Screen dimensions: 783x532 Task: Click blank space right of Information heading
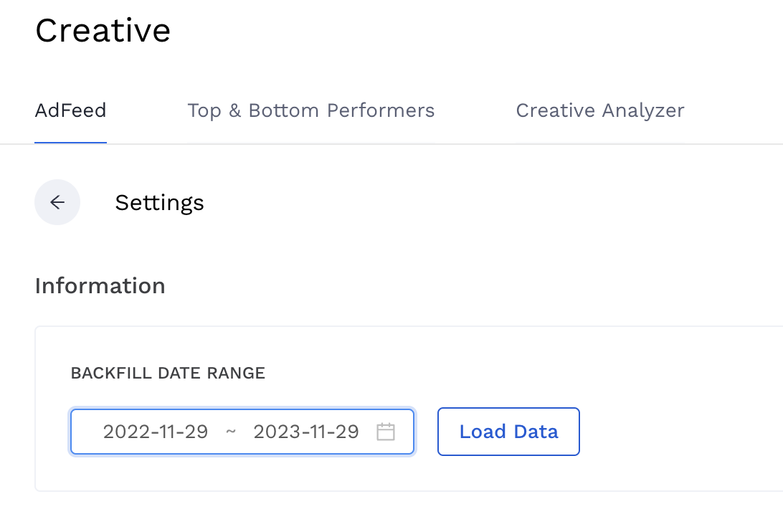[466, 286]
